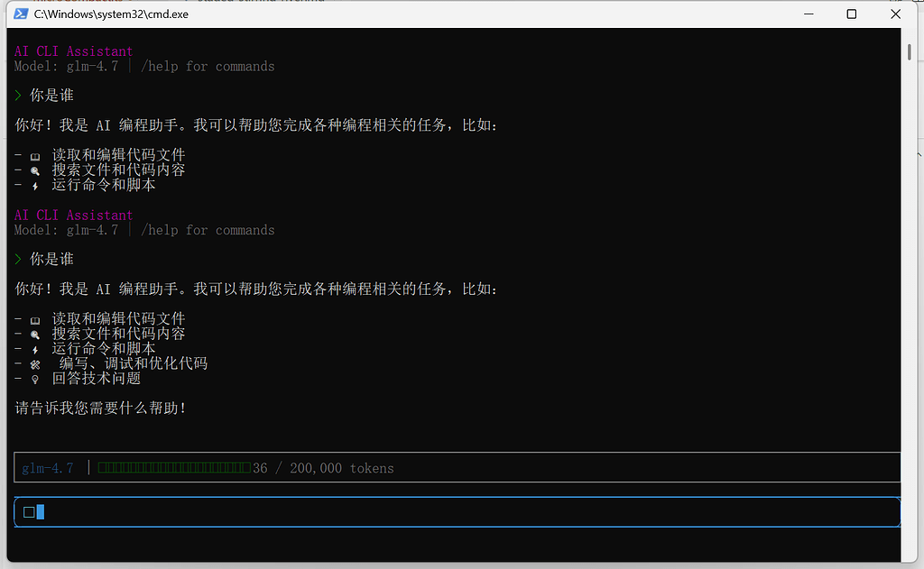Click the text '编写、调试和优化代码'

134,363
